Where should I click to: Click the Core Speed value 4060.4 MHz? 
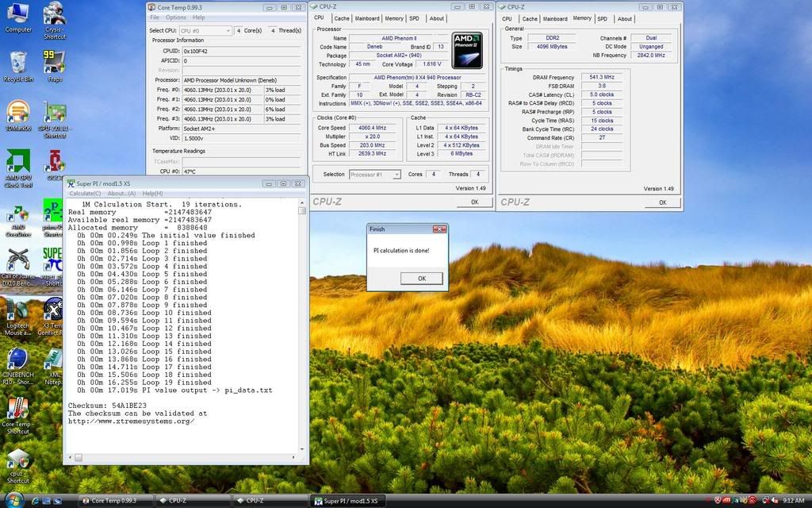373,128
